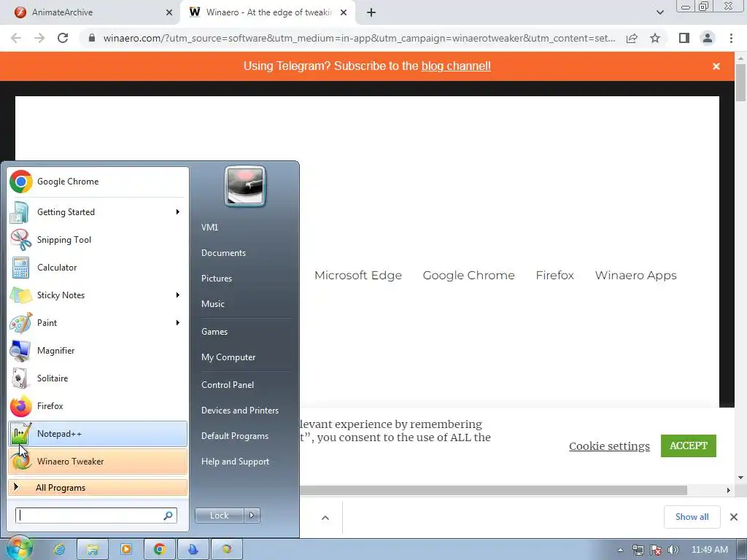Screen dimensions: 747x560
Task: Share this page icon
Action: tap(632, 38)
